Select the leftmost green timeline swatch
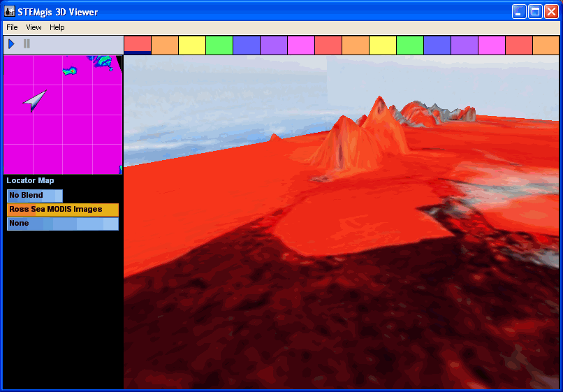The image size is (563, 392). pos(219,45)
